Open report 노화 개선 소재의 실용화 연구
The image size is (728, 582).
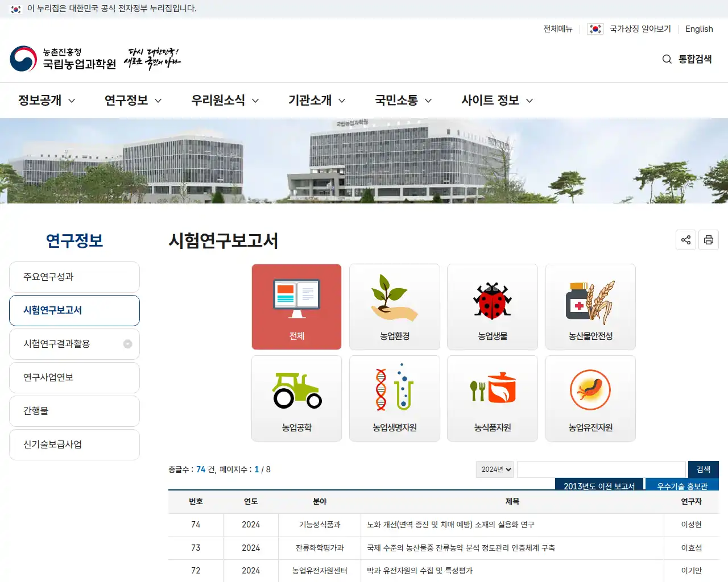click(450, 525)
